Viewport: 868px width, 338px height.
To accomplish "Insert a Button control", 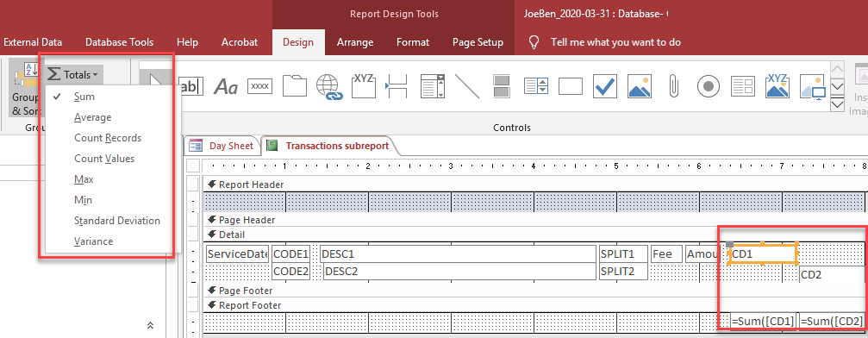I will pyautogui.click(x=259, y=86).
